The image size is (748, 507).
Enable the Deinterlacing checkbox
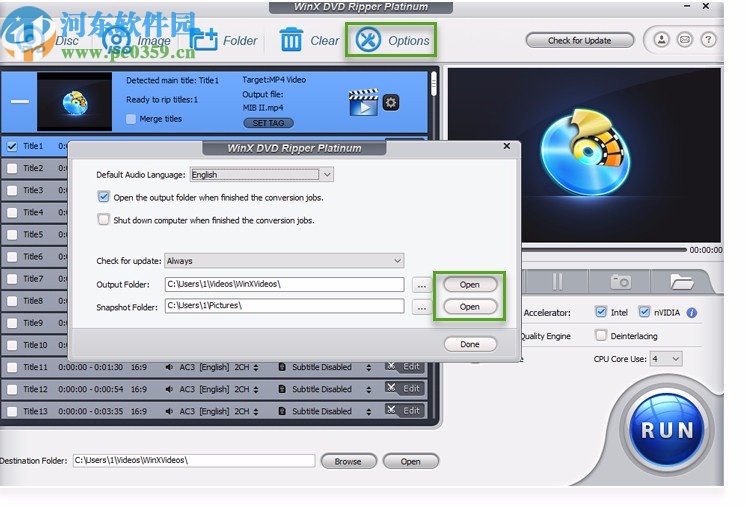pyautogui.click(x=601, y=335)
